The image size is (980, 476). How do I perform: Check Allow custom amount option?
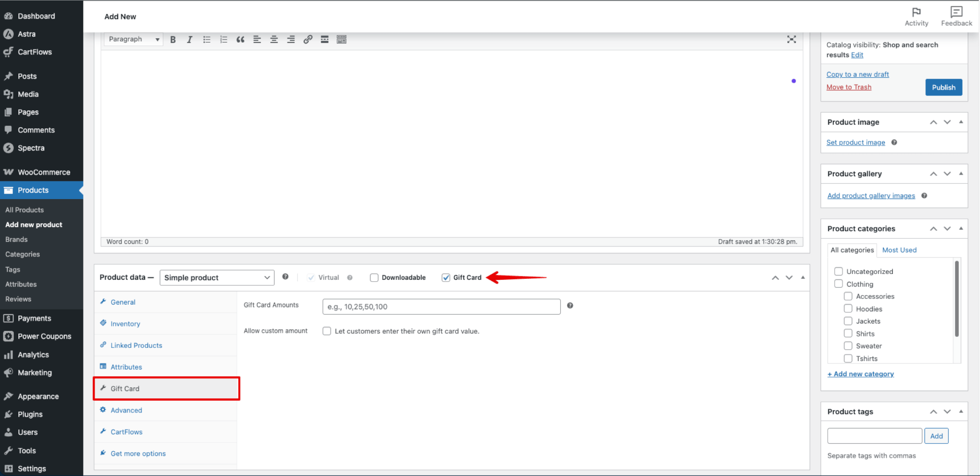(x=327, y=331)
